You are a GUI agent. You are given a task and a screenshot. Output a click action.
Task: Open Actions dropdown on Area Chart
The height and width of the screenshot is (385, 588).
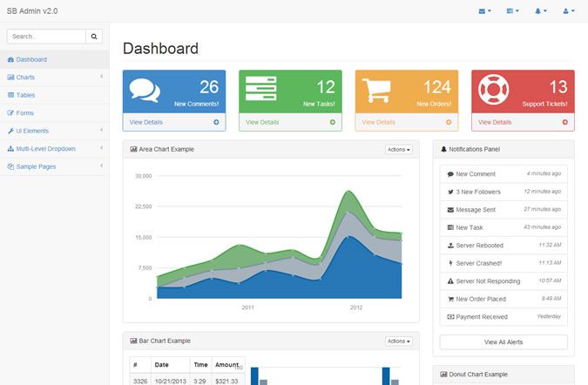pyautogui.click(x=398, y=149)
